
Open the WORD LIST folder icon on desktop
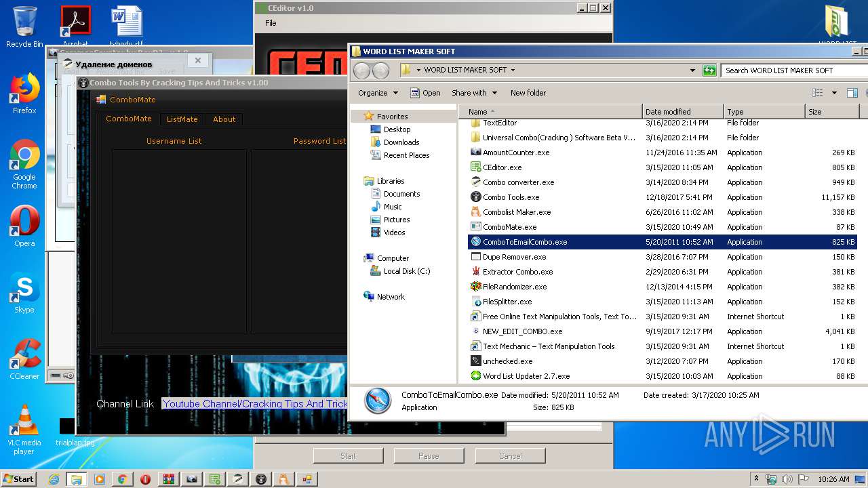[x=838, y=26]
